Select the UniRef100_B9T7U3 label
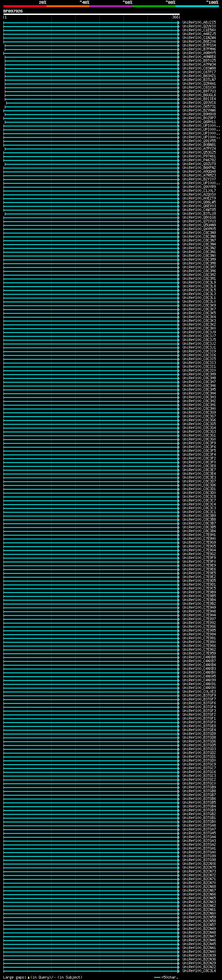The height and width of the screenshot is (980, 222). (x=199, y=91)
